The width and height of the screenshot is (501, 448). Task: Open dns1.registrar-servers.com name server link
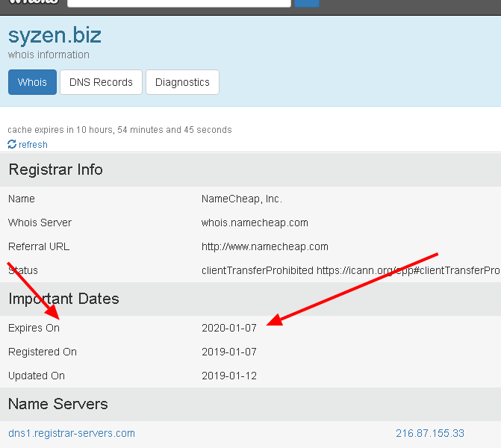click(x=72, y=433)
